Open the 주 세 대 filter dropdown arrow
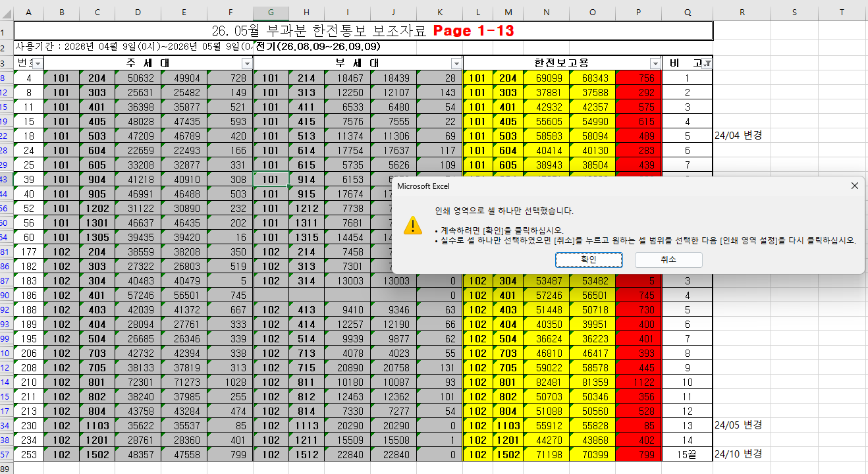The height and width of the screenshot is (474, 868). click(247, 63)
